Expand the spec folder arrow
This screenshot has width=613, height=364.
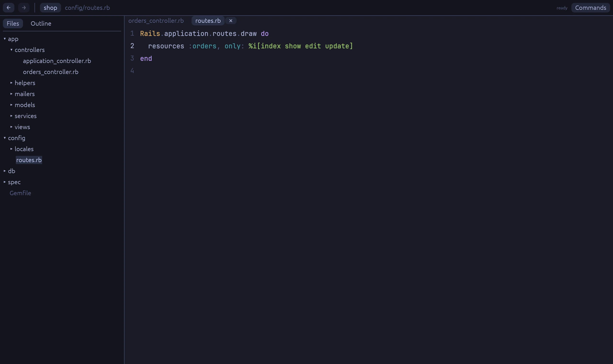[x=5, y=182]
